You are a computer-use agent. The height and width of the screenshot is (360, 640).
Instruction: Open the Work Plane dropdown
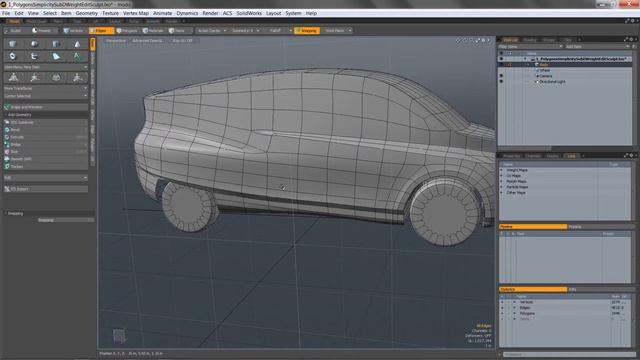[x=337, y=31]
